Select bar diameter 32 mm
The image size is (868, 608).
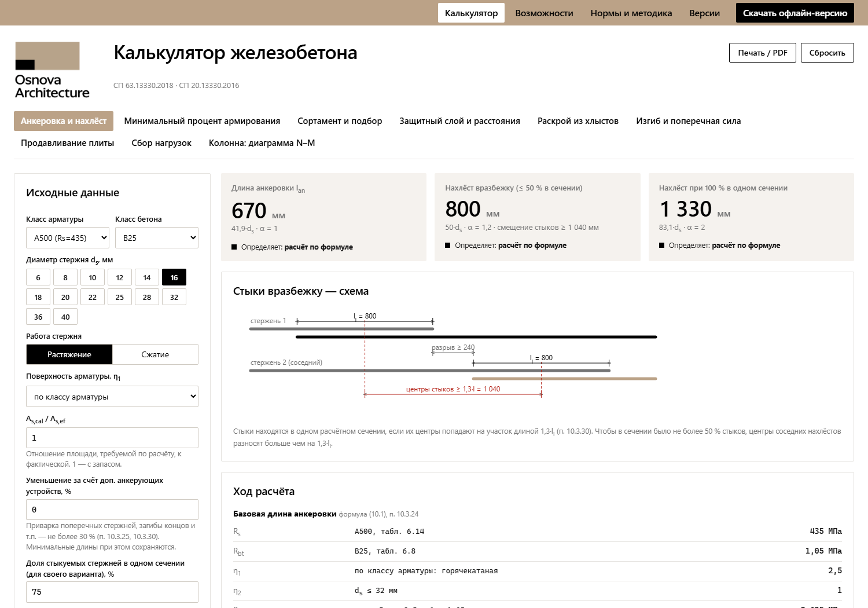coord(174,297)
